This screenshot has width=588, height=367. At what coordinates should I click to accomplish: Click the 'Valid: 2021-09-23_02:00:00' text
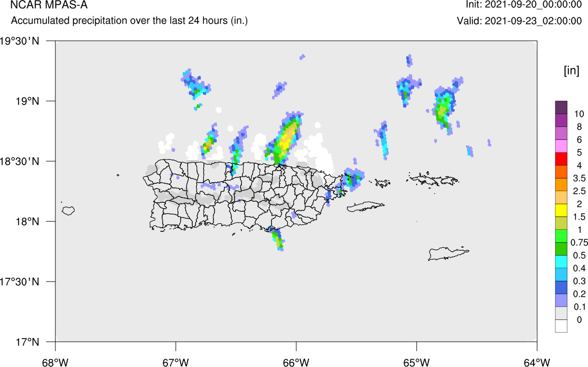point(519,21)
